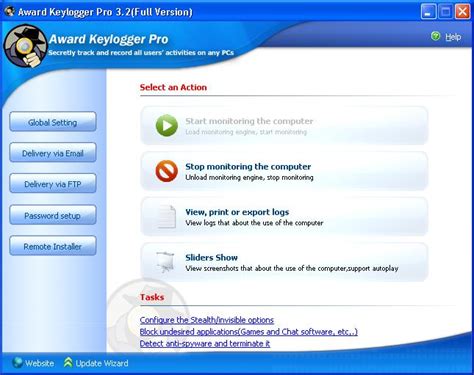
Task: Select View, print or export logs
Action: [284, 217]
